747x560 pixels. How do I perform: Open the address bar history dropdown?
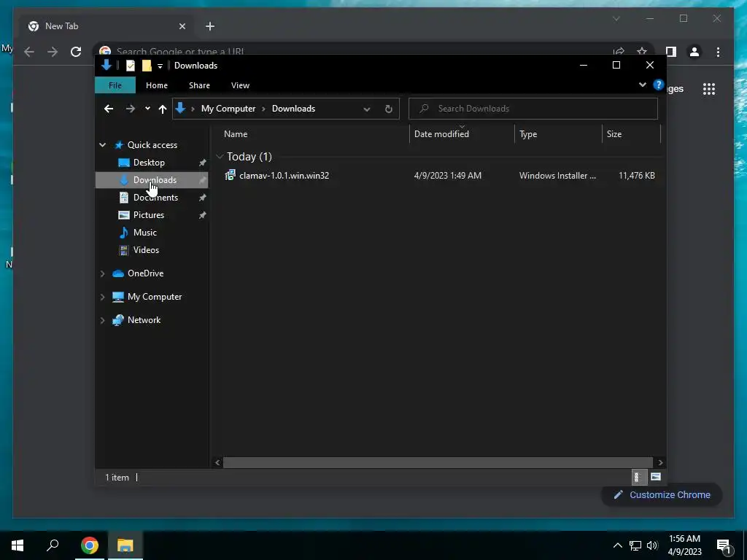click(x=367, y=109)
